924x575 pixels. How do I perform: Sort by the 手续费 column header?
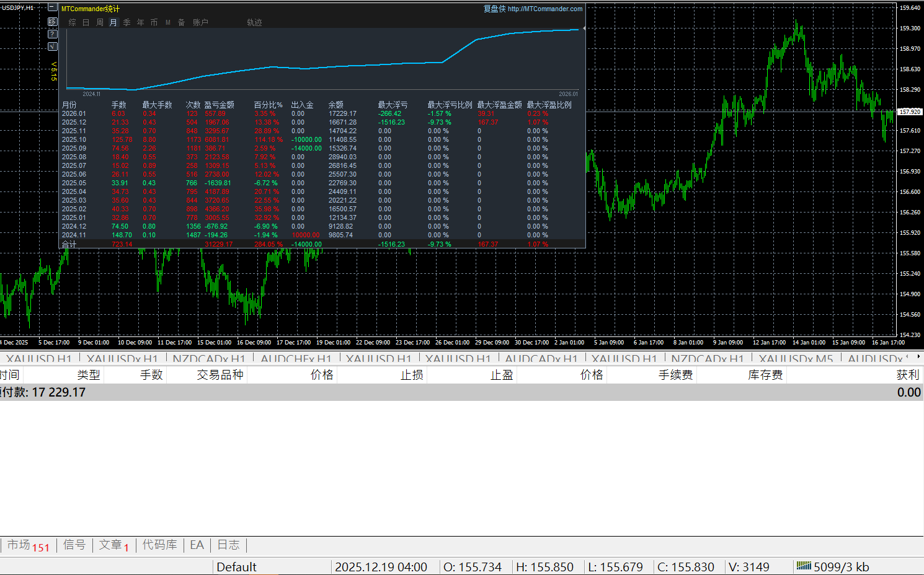[676, 375]
